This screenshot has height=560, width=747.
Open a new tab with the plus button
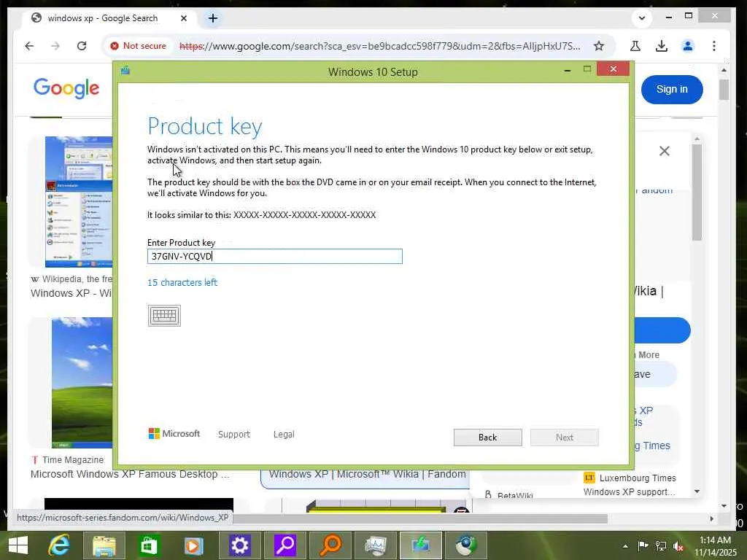tap(213, 18)
